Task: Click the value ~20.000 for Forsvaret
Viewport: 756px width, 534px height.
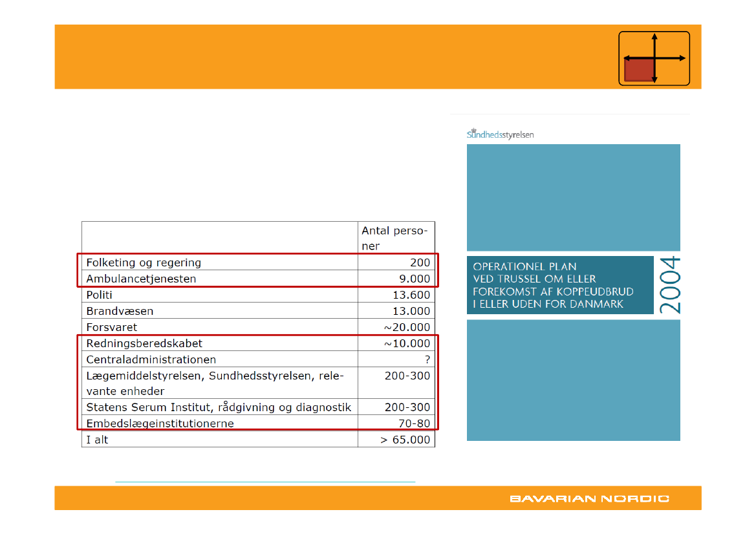Action: [407, 327]
